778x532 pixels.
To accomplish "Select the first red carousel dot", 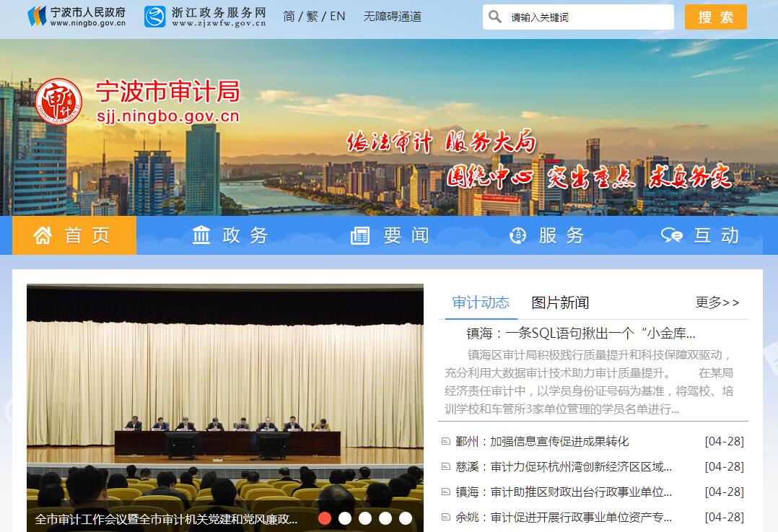I will [325, 518].
